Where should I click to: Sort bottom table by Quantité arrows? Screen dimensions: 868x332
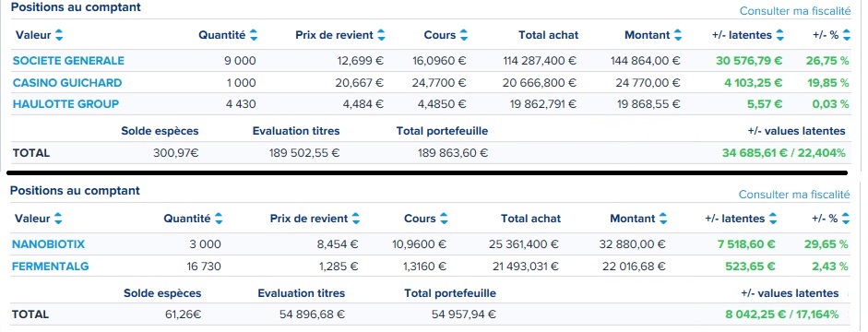[x=219, y=219]
